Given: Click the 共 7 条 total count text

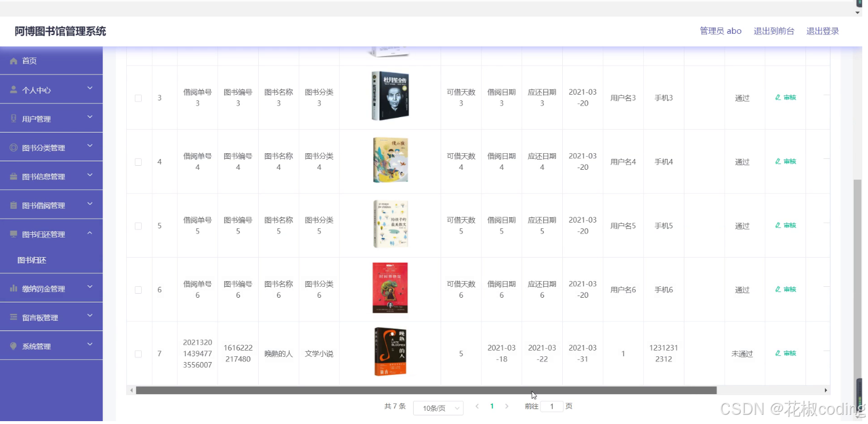Looking at the screenshot, I should [395, 406].
